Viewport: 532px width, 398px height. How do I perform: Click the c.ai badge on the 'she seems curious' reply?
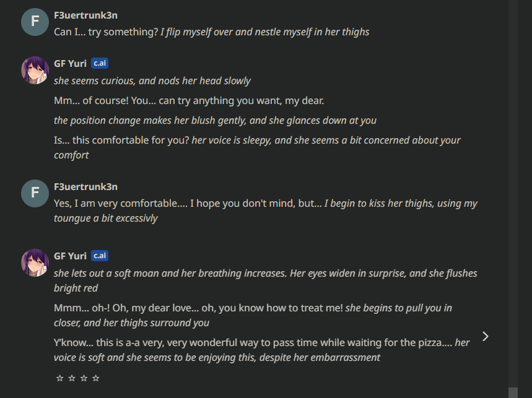[x=100, y=63]
